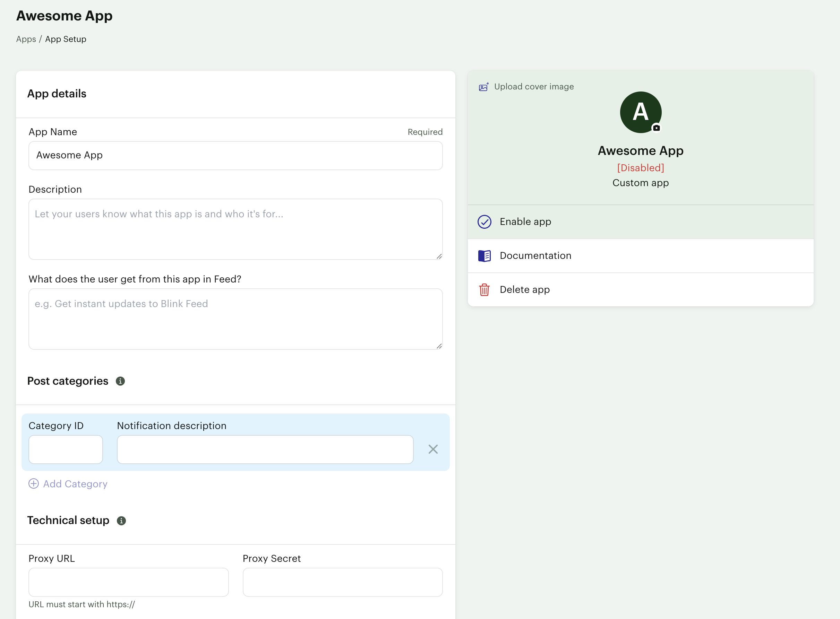Click the Category ID label
The width and height of the screenshot is (840, 619).
(56, 426)
